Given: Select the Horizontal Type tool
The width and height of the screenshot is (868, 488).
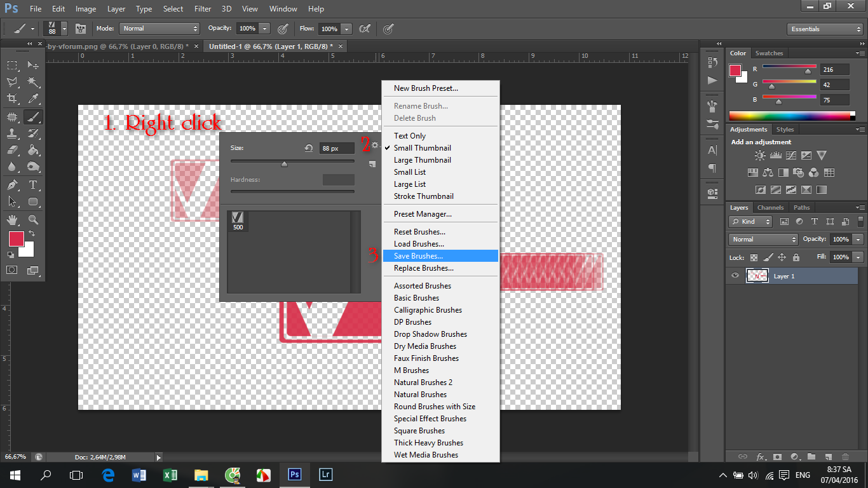Looking at the screenshot, I should 33,185.
